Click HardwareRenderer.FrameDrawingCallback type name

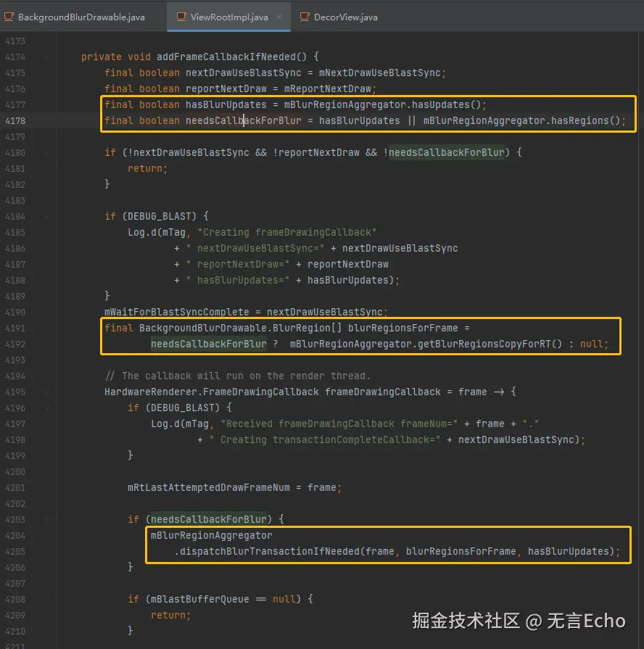212,392
